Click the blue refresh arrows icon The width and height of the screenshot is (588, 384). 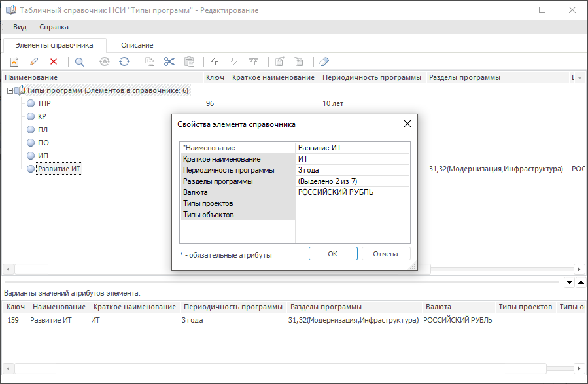[x=124, y=61]
